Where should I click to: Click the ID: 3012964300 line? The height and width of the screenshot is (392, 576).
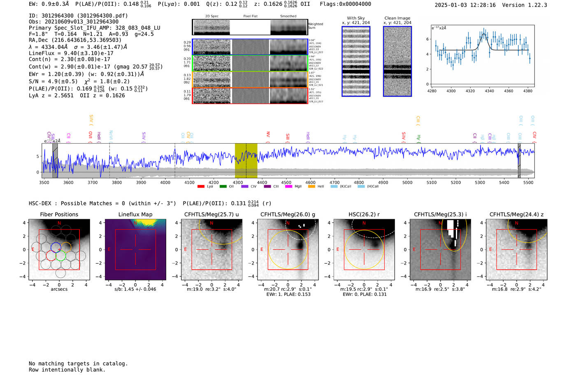coord(78,16)
